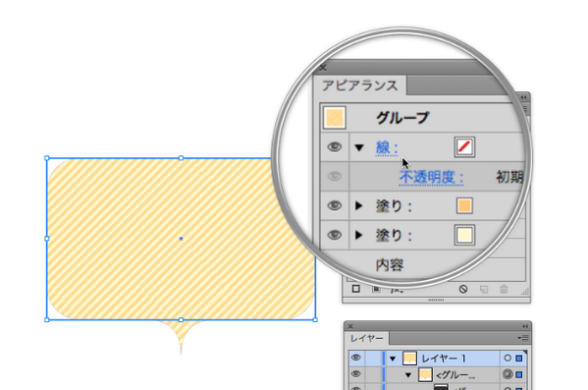588x390 pixels.
Task: Click the グループ appearance thumbnail
Action: coord(335,118)
